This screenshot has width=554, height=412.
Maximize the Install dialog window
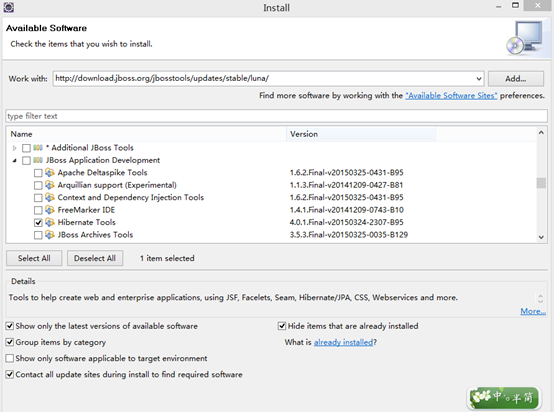(x=515, y=5)
